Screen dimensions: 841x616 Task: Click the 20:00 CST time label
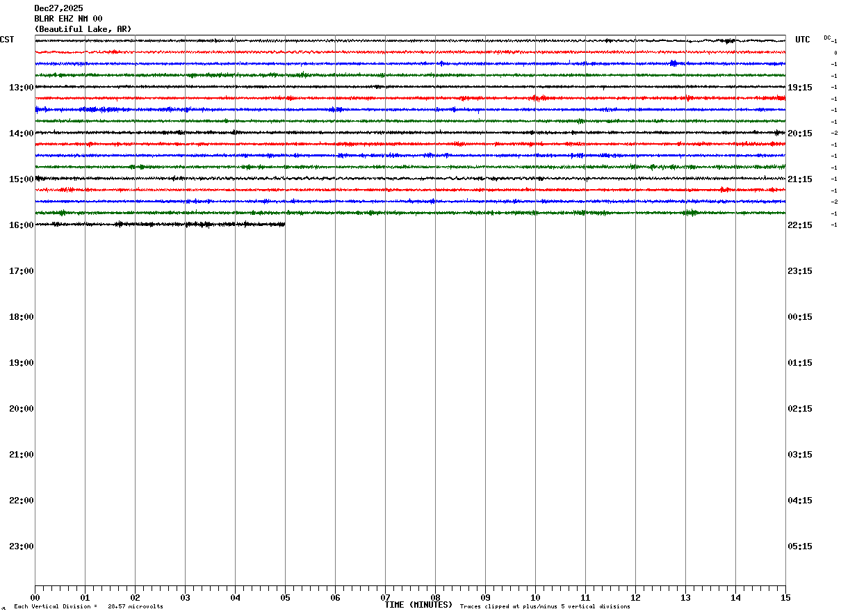(x=22, y=409)
